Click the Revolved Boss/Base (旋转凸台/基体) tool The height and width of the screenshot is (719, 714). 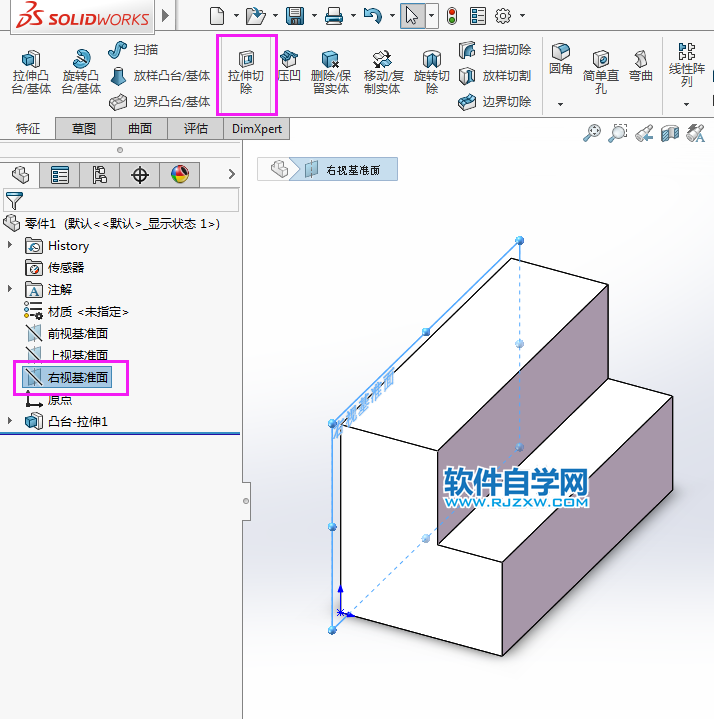81,72
